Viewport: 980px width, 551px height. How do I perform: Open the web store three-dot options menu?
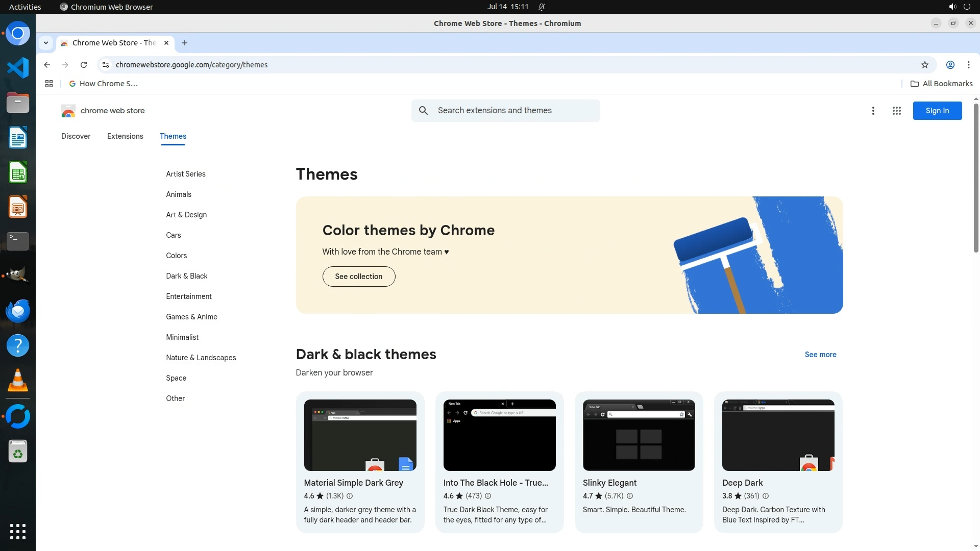pyautogui.click(x=873, y=111)
